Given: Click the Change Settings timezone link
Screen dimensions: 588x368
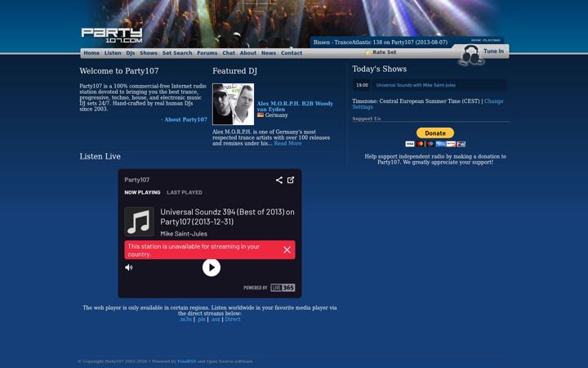Looking at the screenshot, I should coord(427,104).
